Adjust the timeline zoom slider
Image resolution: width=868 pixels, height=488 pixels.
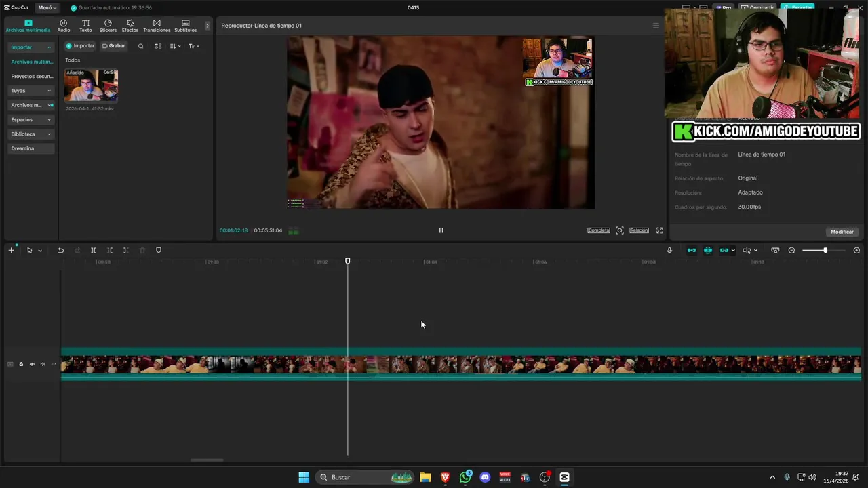point(825,250)
